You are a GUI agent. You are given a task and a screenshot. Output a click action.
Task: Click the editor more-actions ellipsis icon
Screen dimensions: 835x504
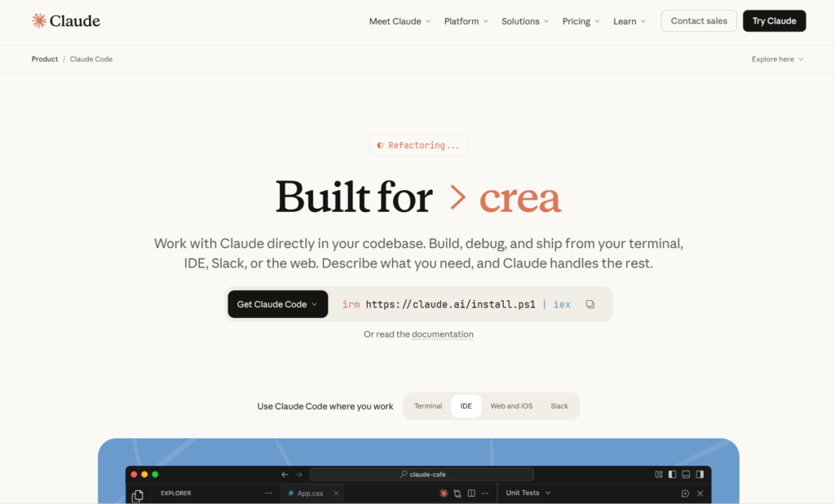coord(484,493)
